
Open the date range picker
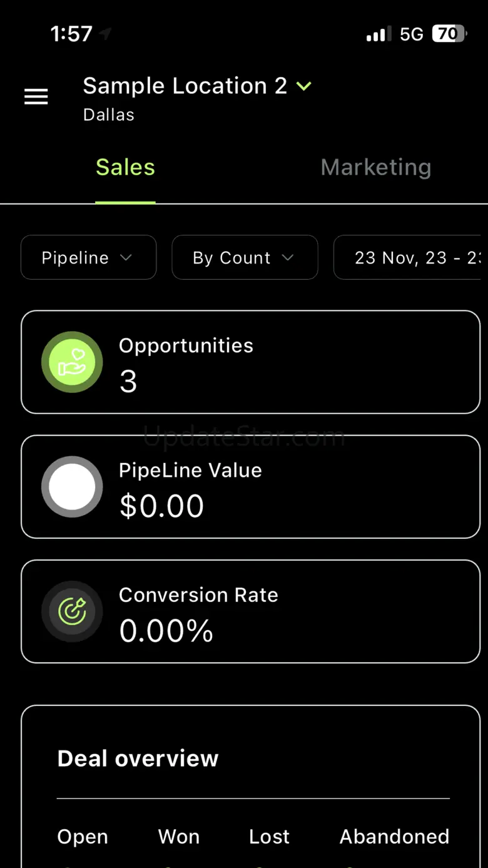(410, 257)
